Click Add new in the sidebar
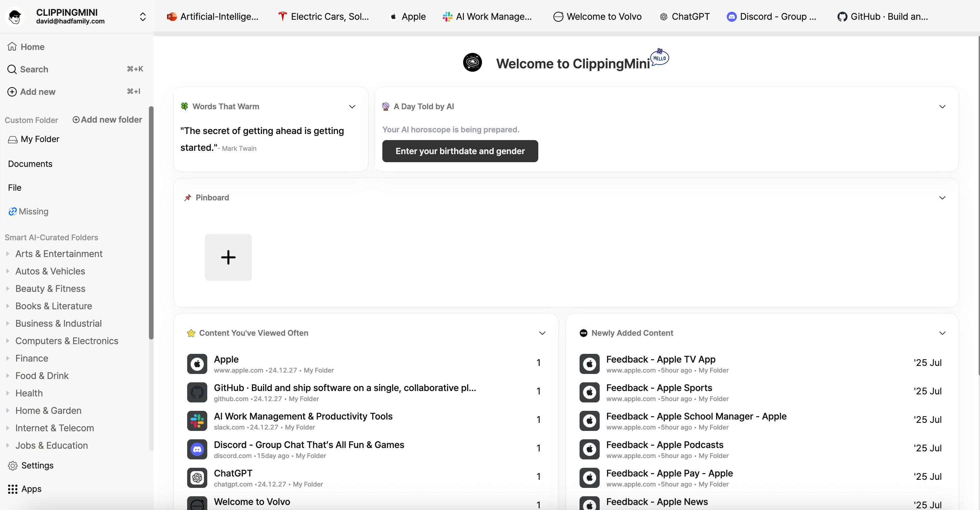The width and height of the screenshot is (980, 510). click(x=31, y=91)
